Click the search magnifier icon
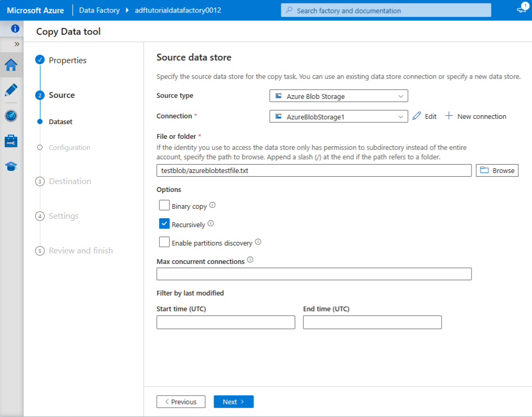 click(x=289, y=10)
